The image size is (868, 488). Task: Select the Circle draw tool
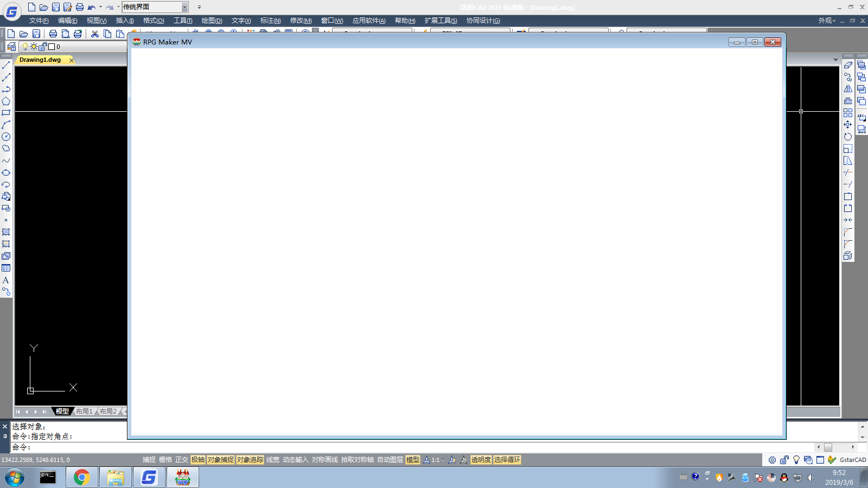6,137
